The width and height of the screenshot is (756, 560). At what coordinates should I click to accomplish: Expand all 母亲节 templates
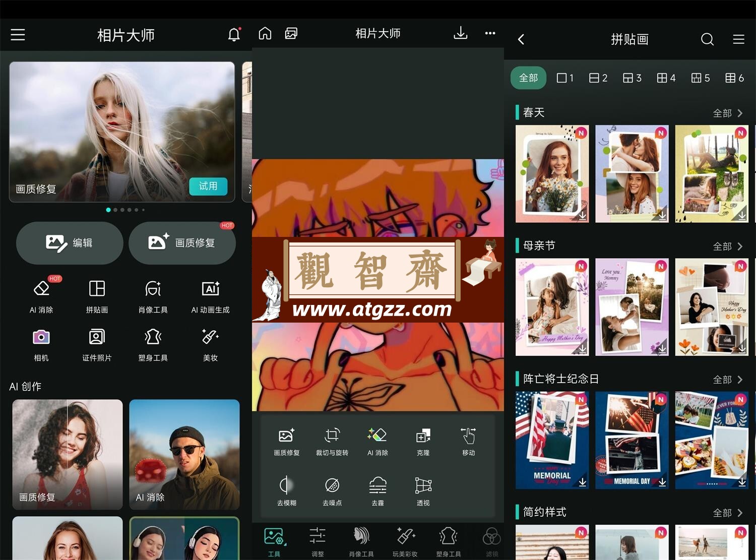[728, 246]
